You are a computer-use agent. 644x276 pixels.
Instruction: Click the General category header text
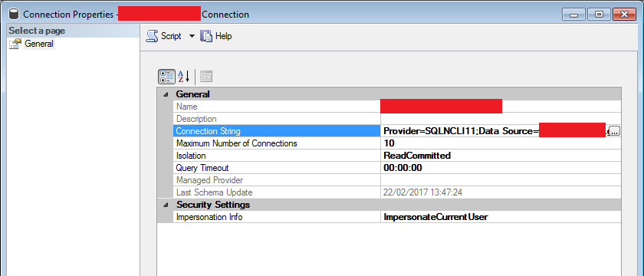click(x=193, y=94)
